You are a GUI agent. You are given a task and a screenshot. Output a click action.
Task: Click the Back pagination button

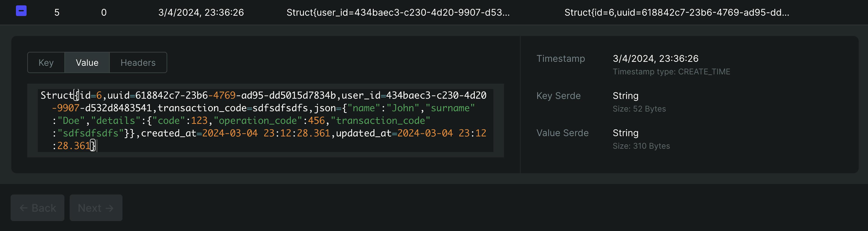click(37, 208)
